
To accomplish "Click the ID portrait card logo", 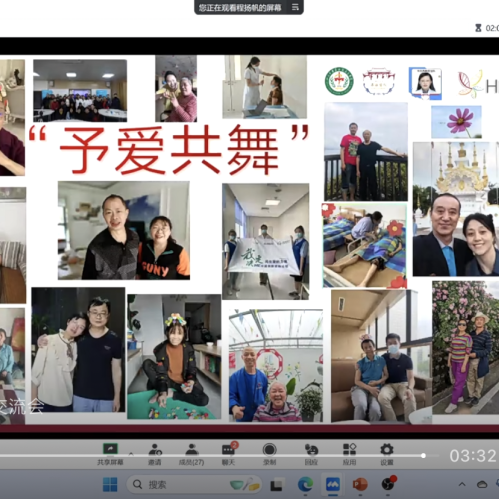I will point(425,83).
